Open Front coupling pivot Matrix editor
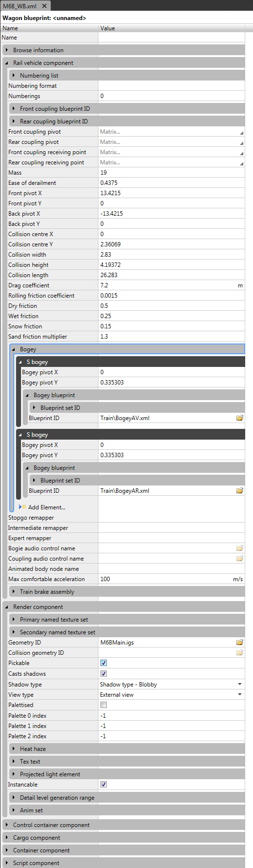The image size is (253, 868). [x=171, y=132]
